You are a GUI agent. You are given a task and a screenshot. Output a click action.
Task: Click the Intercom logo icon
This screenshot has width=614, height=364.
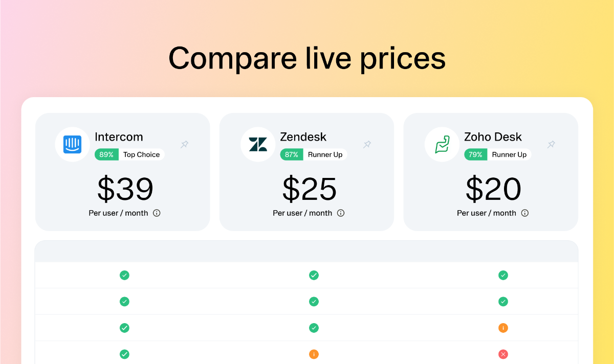pos(73,145)
